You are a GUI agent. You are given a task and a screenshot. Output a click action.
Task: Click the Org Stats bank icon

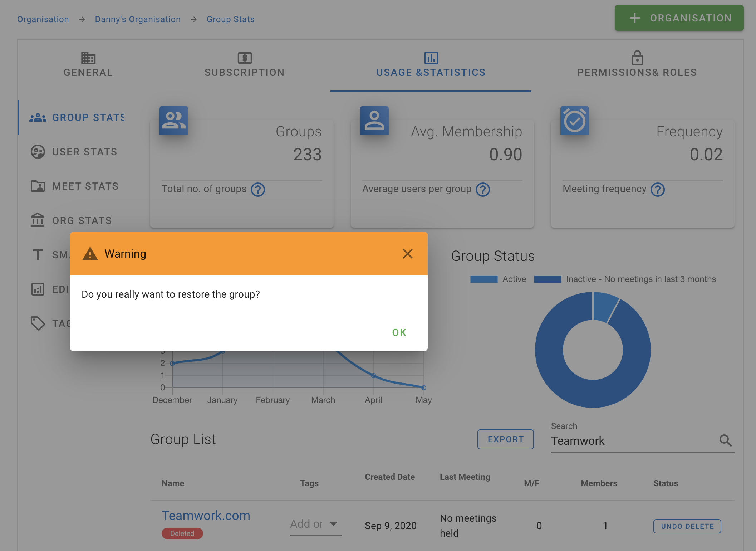(38, 220)
